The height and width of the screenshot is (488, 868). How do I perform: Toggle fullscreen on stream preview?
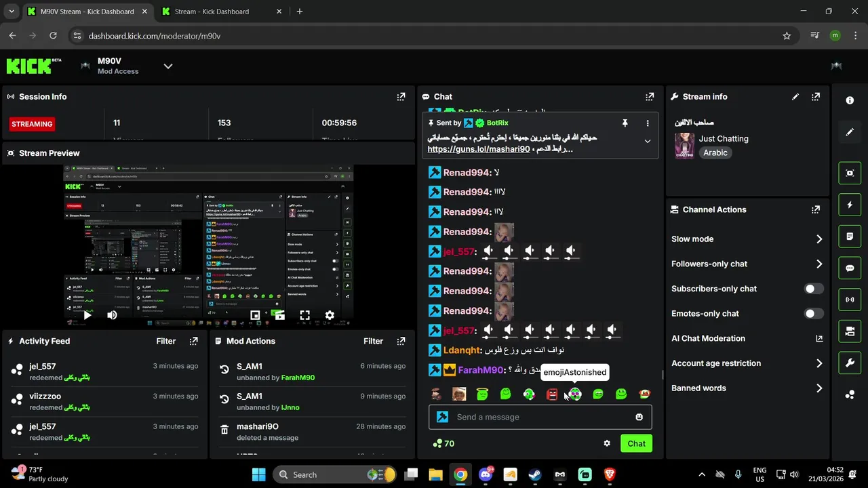pyautogui.click(x=304, y=315)
